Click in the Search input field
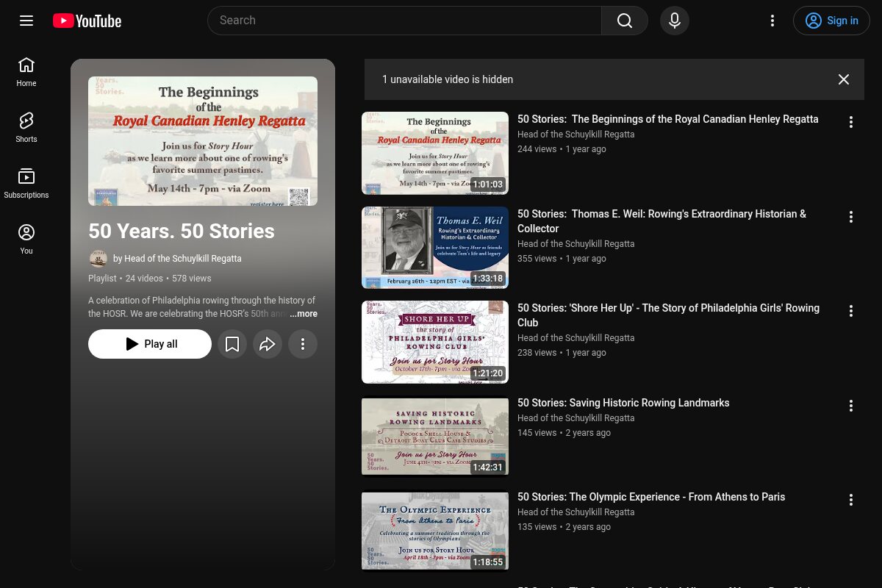Viewport: 882px width, 588px height. [404, 21]
